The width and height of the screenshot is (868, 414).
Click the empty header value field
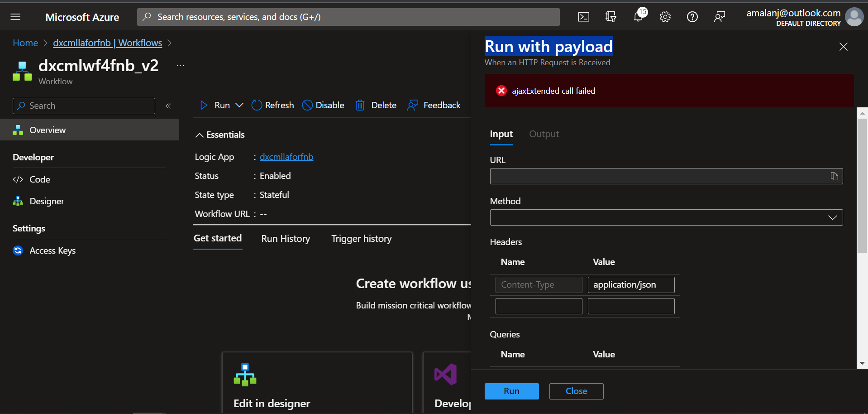tap(631, 306)
